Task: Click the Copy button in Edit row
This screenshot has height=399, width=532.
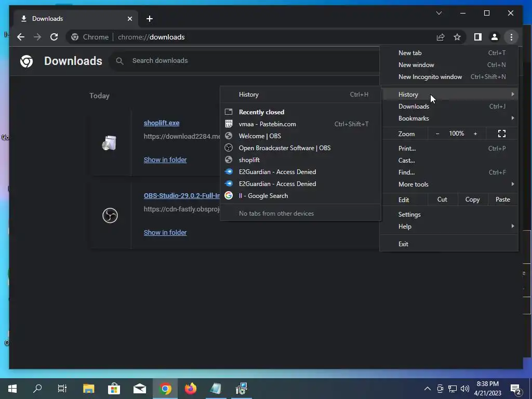Action: 472,199
